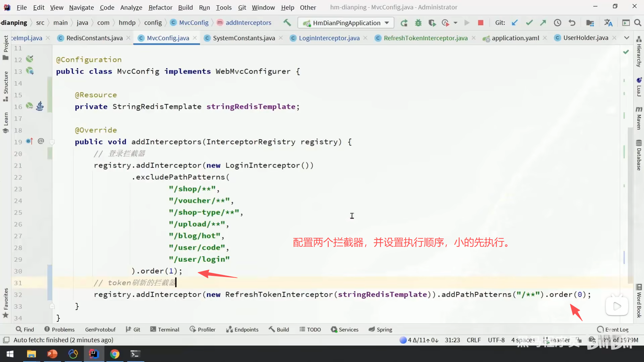This screenshot has height=362, width=644.
Task: Open Git history clock icon
Action: click(x=557, y=23)
